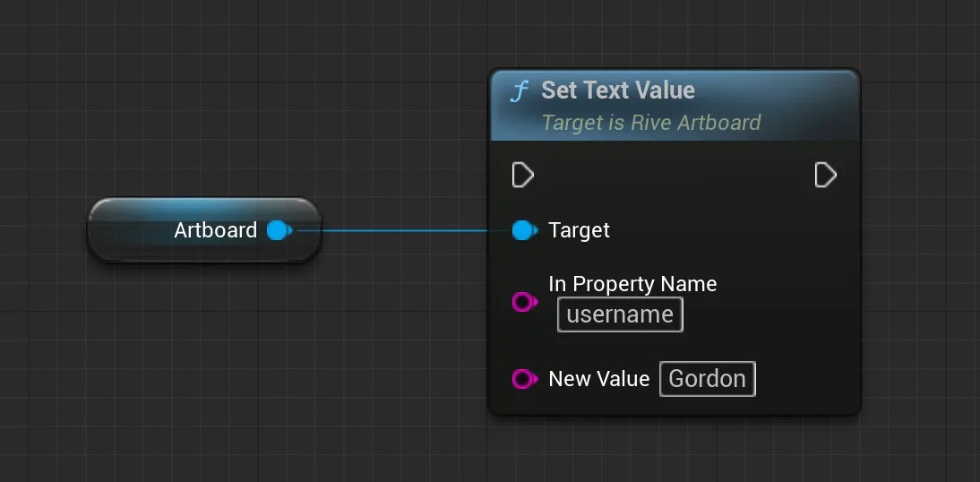Select the Artboard variable node

click(204, 230)
